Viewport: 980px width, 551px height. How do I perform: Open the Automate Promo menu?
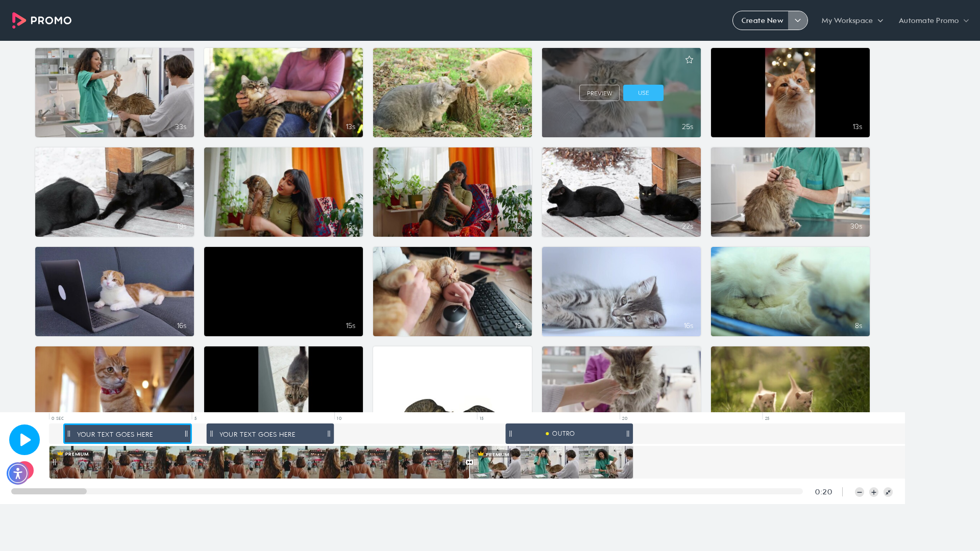coord(934,20)
